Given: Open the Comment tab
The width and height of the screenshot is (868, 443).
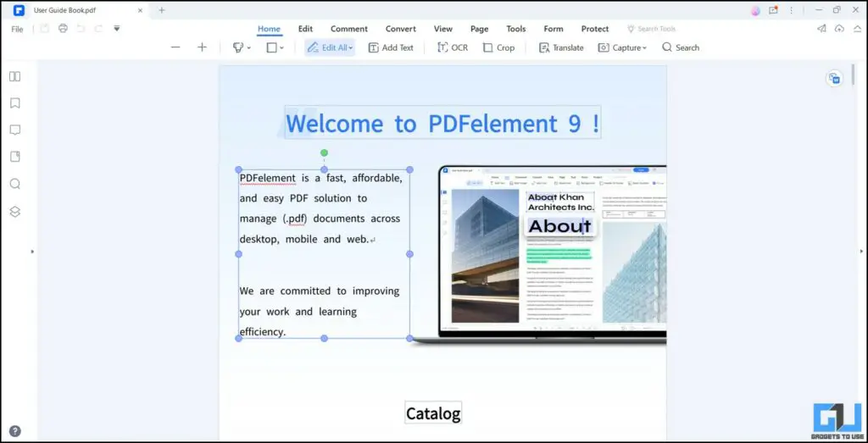Looking at the screenshot, I should (348, 29).
